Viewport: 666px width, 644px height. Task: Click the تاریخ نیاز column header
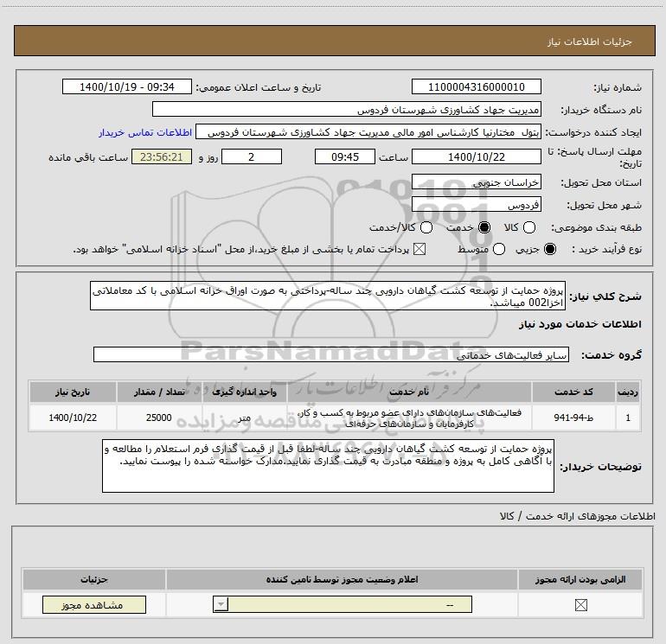coord(73,392)
